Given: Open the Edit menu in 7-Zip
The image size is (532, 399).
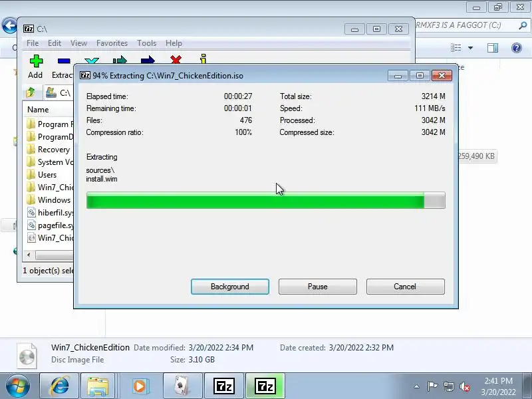Looking at the screenshot, I should tap(55, 43).
